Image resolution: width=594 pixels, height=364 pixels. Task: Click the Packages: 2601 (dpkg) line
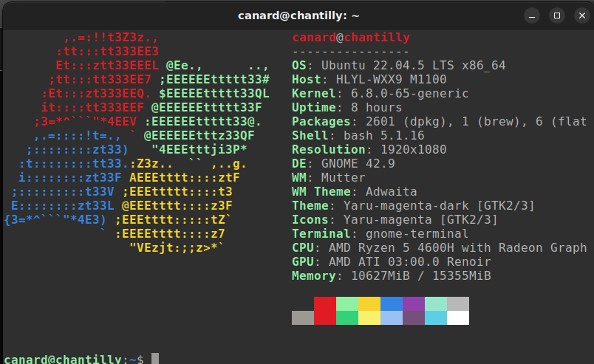[x=440, y=121]
